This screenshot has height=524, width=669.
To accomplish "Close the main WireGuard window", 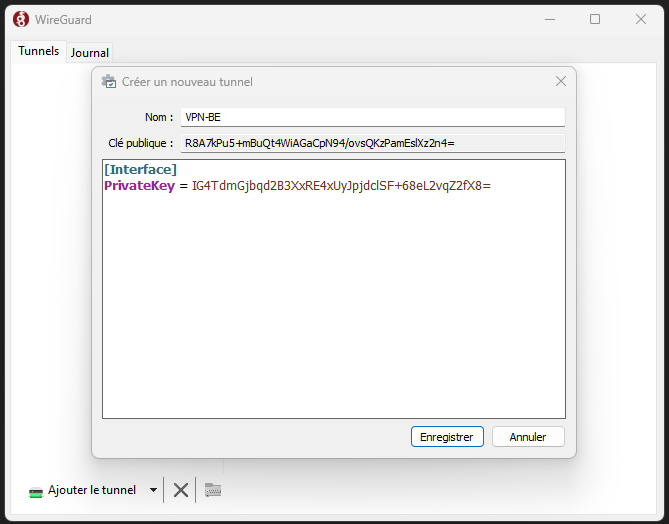I will click(x=641, y=19).
